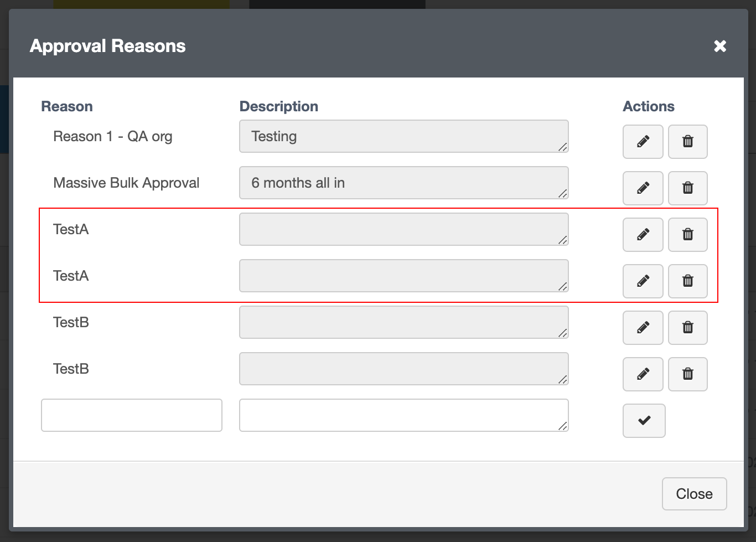Edit the first TestB reason
Image resolution: width=756 pixels, height=542 pixels.
pyautogui.click(x=643, y=328)
